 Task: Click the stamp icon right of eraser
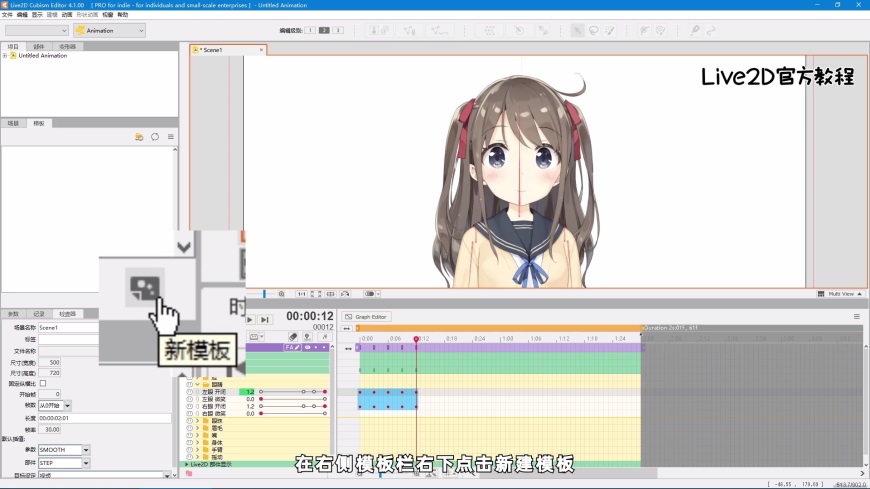(x=307, y=337)
